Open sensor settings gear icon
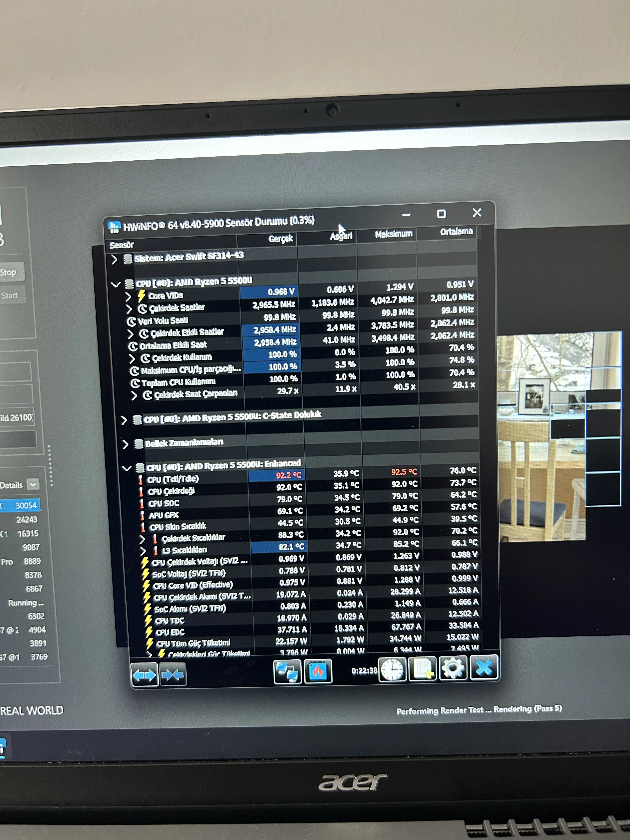 [453, 668]
